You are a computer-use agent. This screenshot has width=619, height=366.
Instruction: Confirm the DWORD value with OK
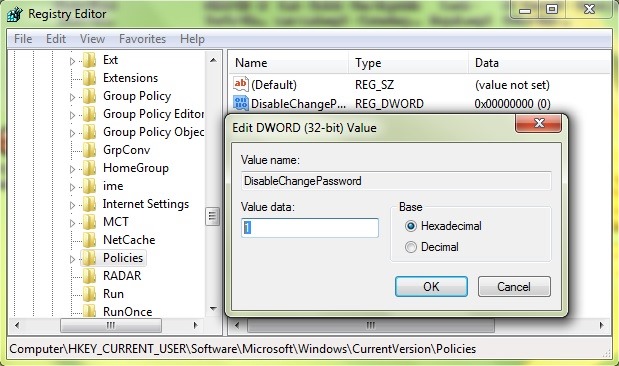[x=431, y=286]
